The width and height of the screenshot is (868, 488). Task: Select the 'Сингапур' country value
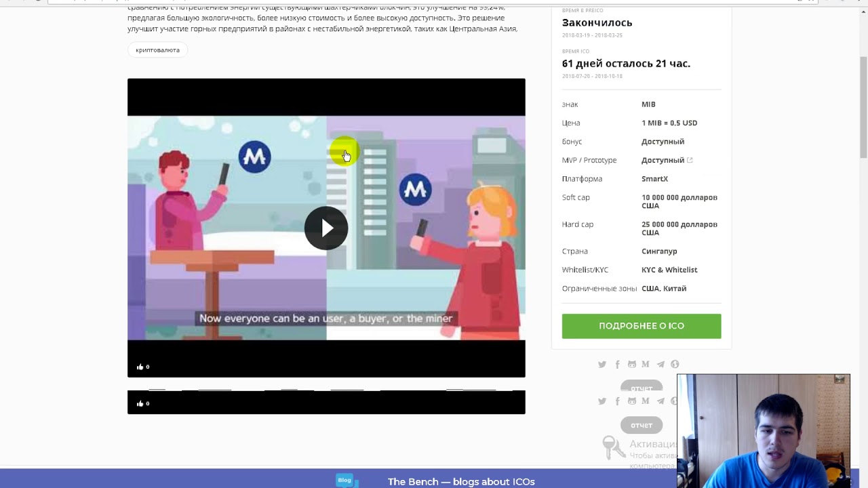(x=659, y=251)
